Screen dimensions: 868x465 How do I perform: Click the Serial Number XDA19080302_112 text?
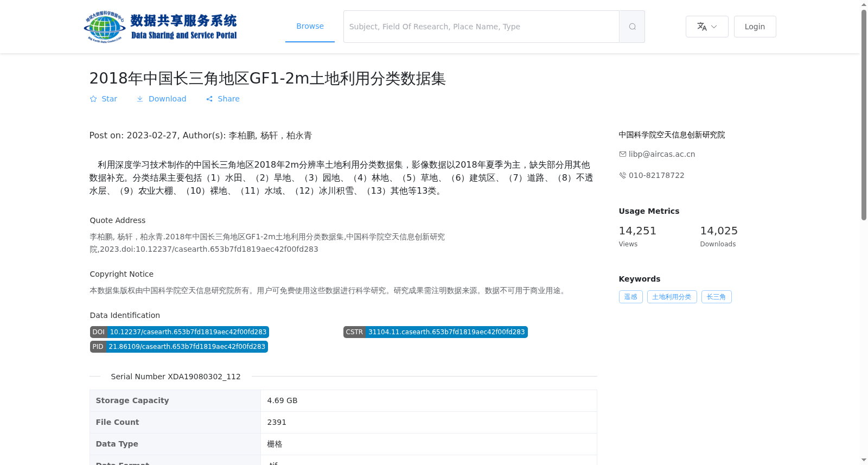click(176, 377)
